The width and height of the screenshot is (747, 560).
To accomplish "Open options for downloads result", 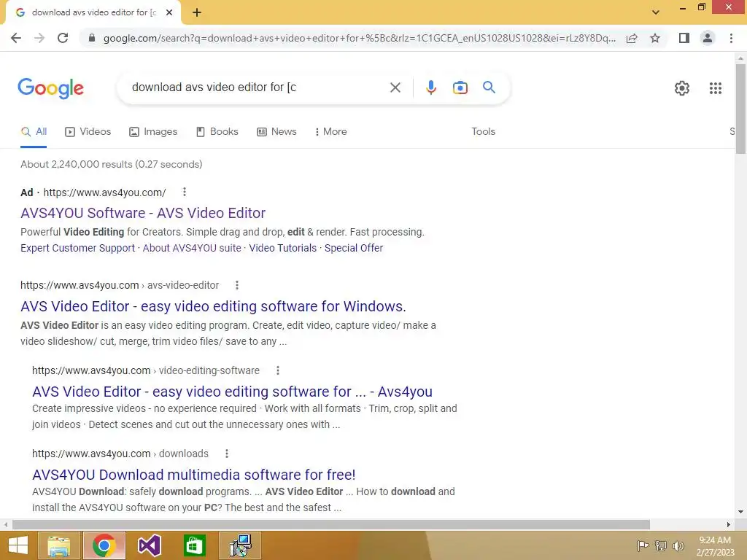I will pos(227,454).
